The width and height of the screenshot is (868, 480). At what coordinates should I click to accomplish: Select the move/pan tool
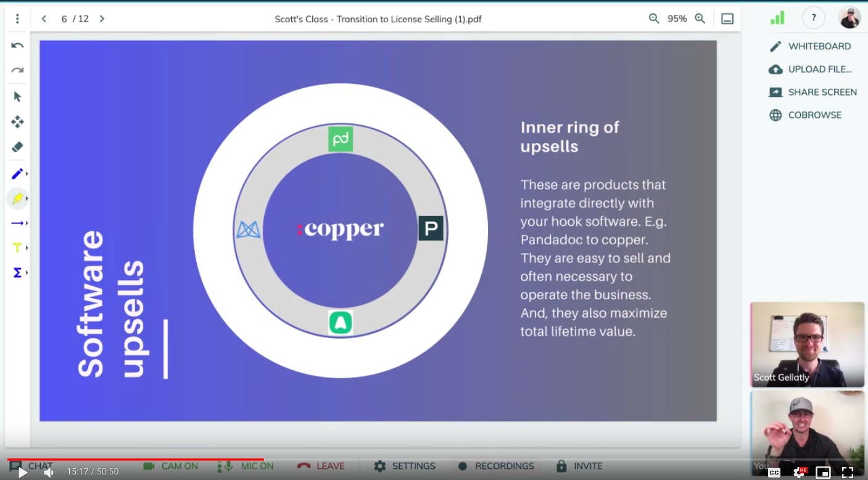17,122
